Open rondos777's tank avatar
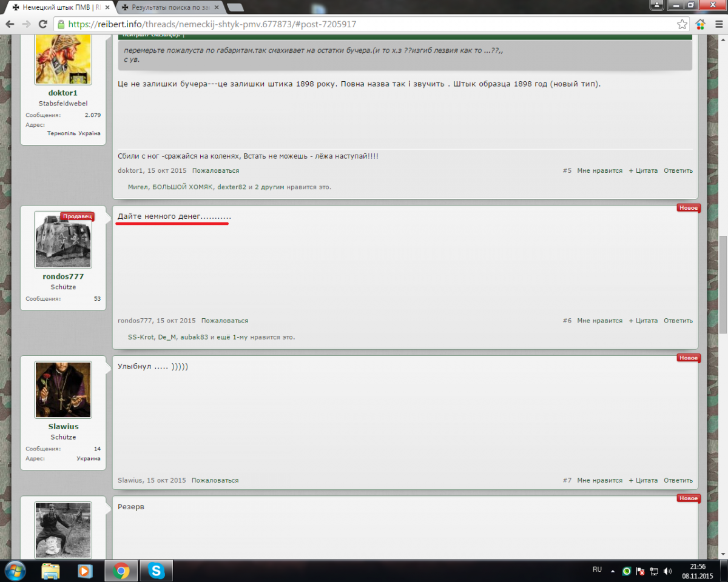The image size is (728, 582). 63,239
